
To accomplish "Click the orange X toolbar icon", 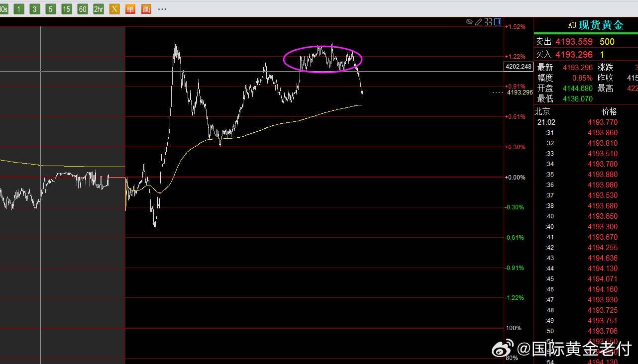I will tap(114, 9).
